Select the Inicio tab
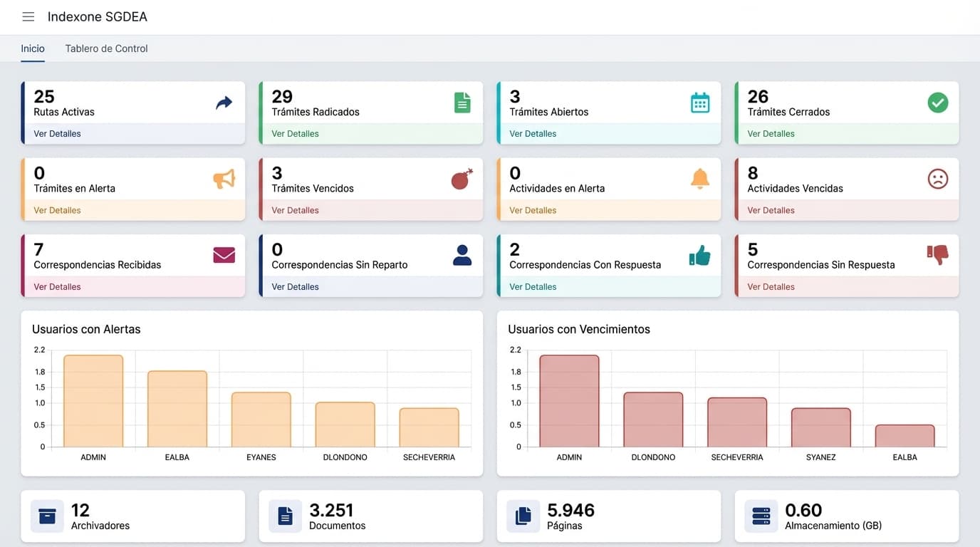The image size is (980, 547). click(x=33, y=48)
